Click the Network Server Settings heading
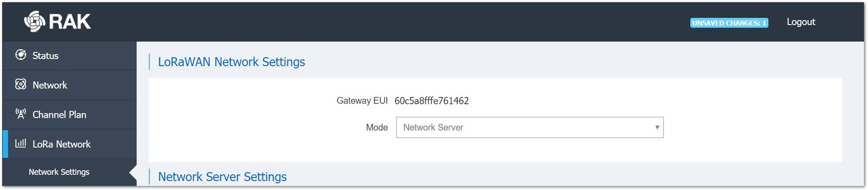The image size is (868, 190). coord(222,177)
